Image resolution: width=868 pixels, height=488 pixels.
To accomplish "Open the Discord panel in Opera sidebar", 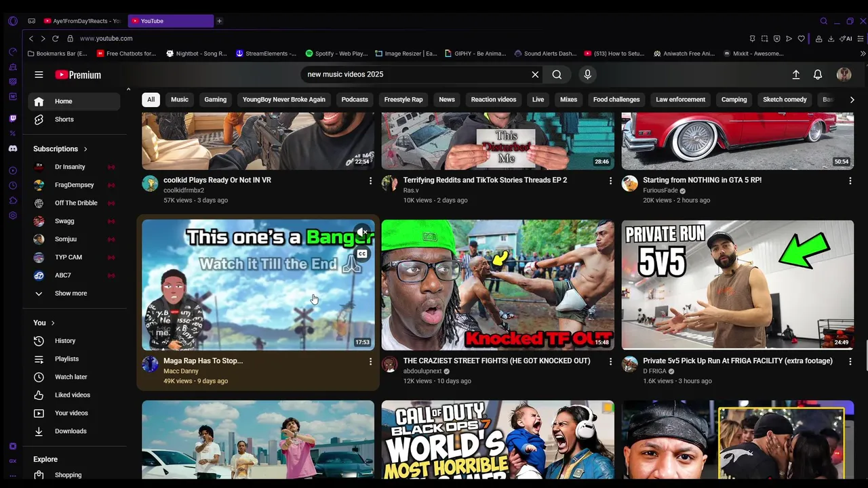I will click(13, 148).
